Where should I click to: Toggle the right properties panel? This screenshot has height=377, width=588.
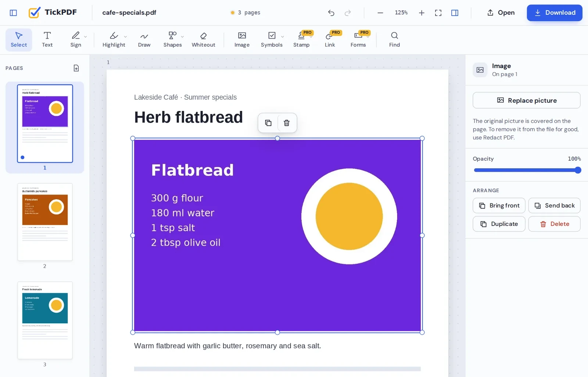point(455,13)
